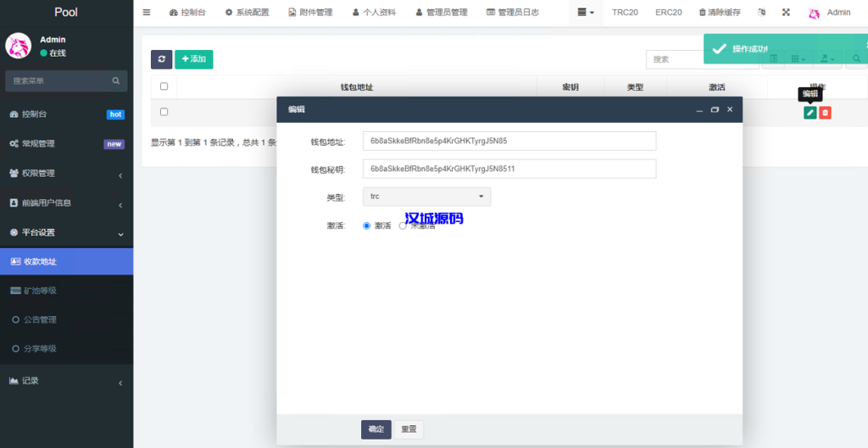Click the 添加 add button

point(194,59)
